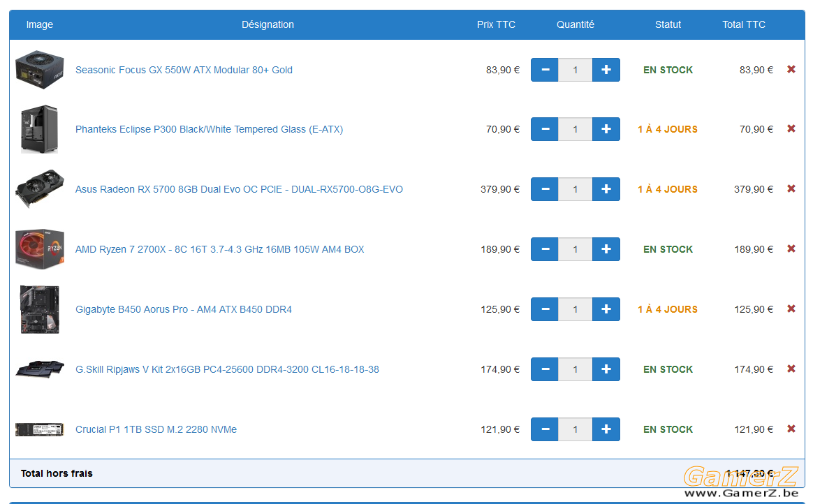This screenshot has width=813, height=504.
Task: Click the EN STOCK status for AMD Ryzen 7
Action: 668,249
